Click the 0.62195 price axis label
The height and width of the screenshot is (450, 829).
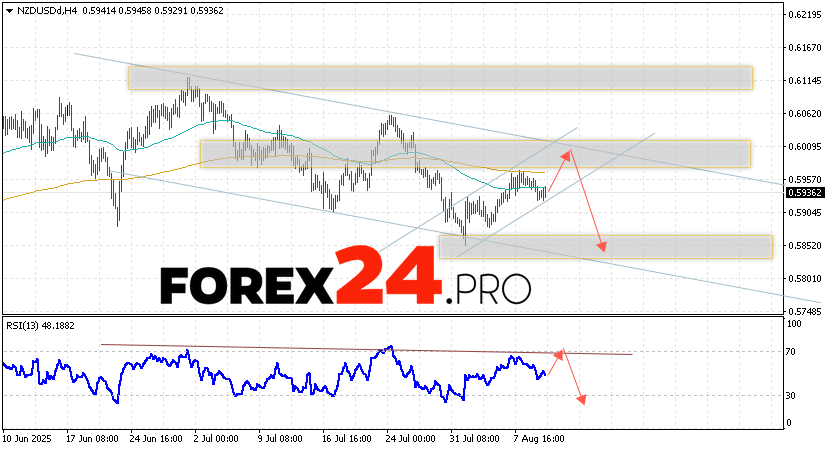[x=802, y=15]
